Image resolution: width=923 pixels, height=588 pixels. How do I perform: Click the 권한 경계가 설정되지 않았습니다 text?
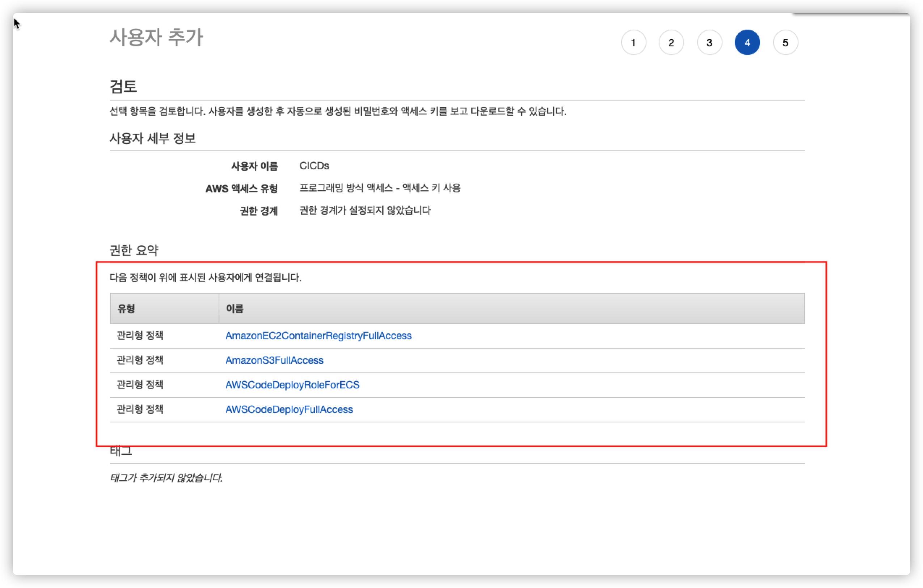[x=364, y=210]
